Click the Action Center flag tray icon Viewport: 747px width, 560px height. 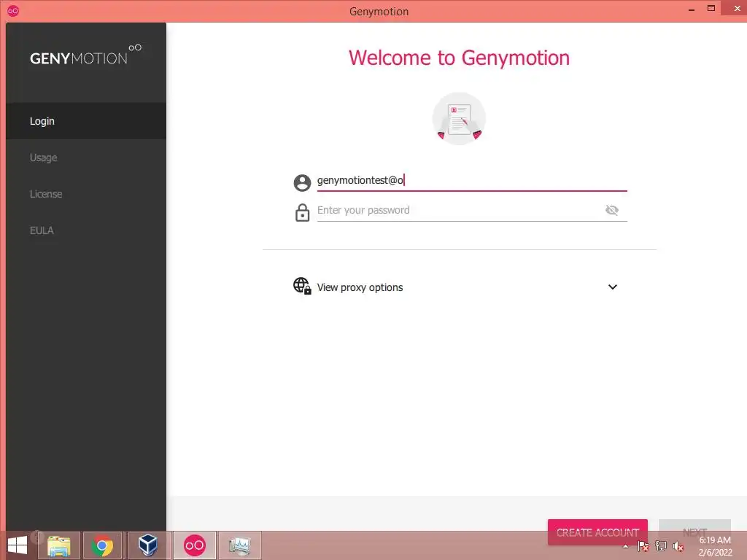[643, 546]
